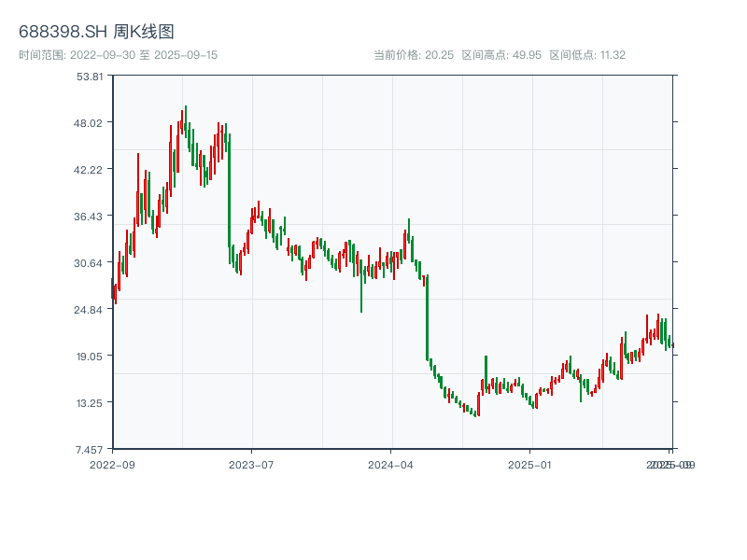Click the x-axis label 2023-07

(x=251, y=465)
